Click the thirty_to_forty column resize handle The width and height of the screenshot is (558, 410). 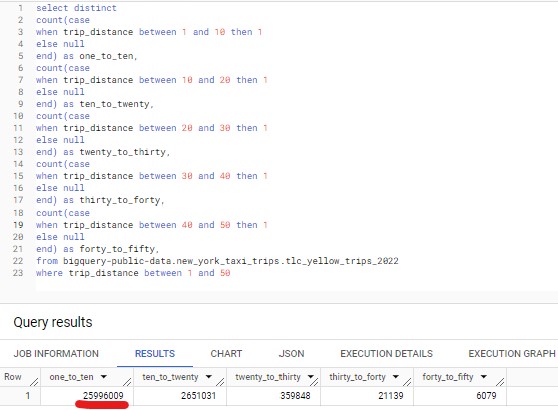tap(407, 382)
